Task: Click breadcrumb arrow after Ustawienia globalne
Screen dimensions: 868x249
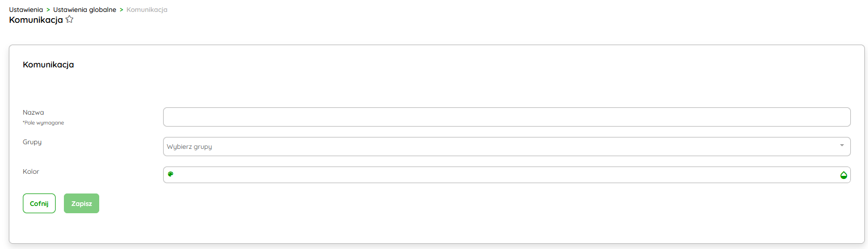Action: coord(122,10)
